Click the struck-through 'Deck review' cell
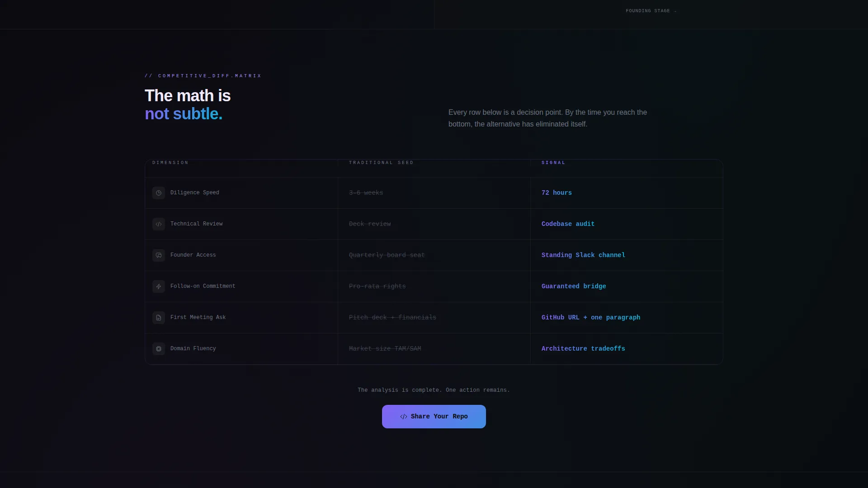Screen dimensions: 868x488 [370, 224]
